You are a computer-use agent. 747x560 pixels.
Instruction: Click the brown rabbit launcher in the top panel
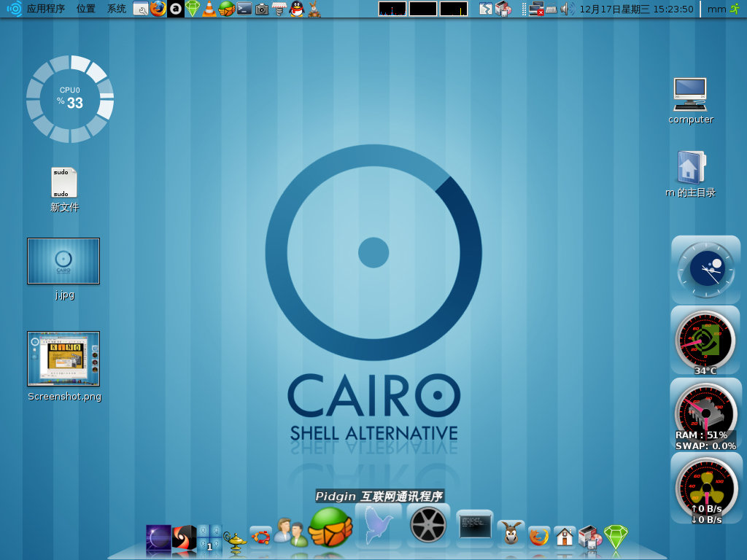point(314,9)
